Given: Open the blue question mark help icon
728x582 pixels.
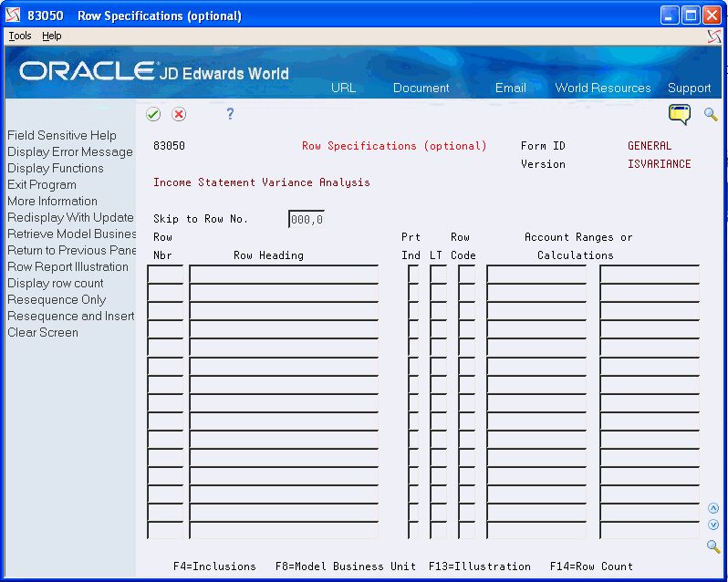Looking at the screenshot, I should 230,114.
